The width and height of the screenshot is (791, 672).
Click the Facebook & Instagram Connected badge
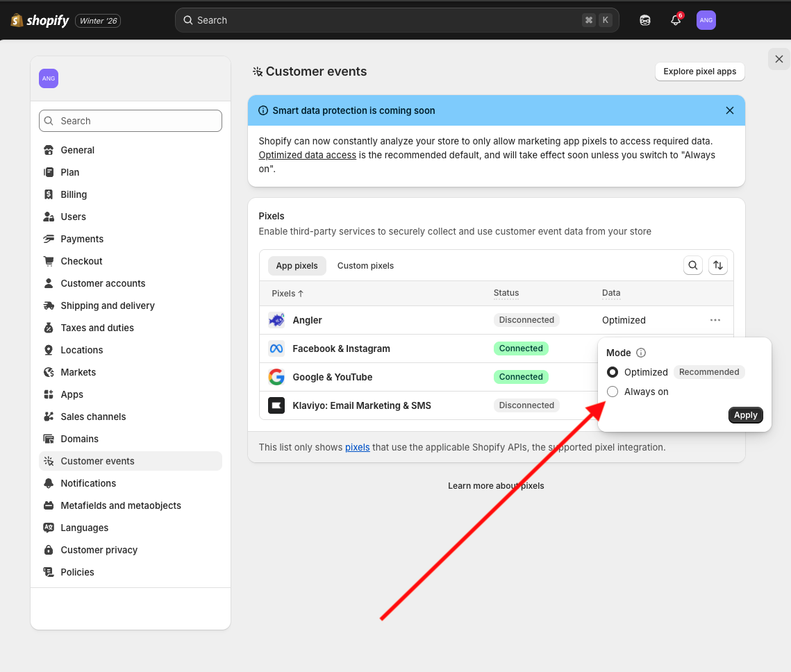point(521,348)
